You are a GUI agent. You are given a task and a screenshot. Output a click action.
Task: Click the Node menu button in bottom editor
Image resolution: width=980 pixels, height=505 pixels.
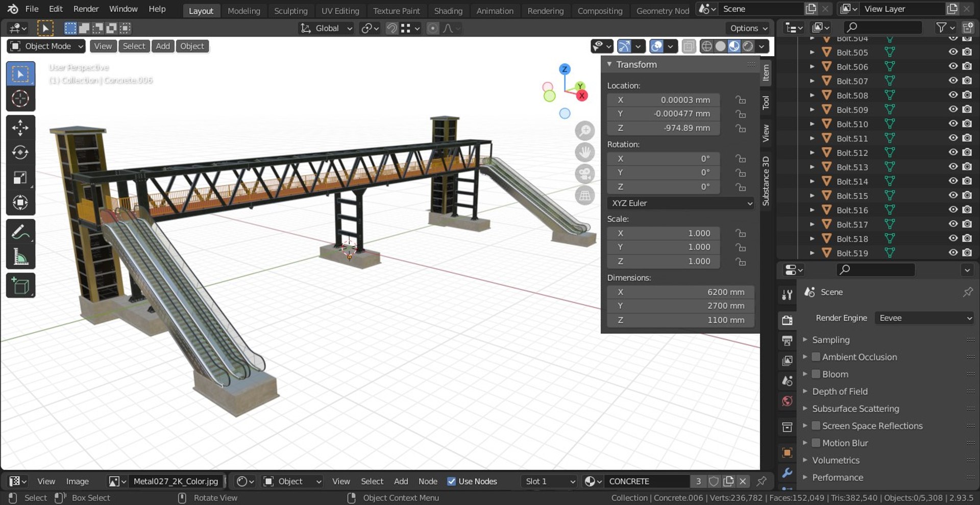[x=428, y=481]
